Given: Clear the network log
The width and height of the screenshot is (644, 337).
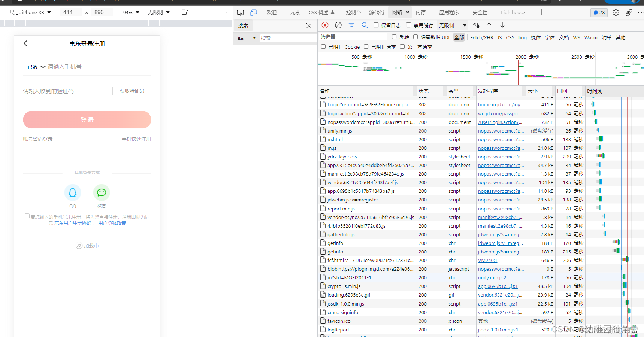Looking at the screenshot, I should click(x=338, y=25).
